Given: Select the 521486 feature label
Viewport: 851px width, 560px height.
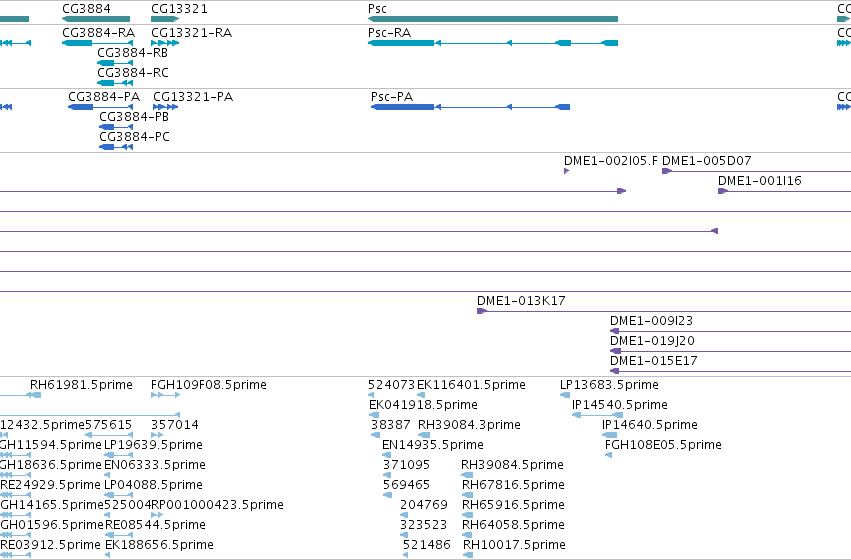Looking at the screenshot, I should (427, 545).
